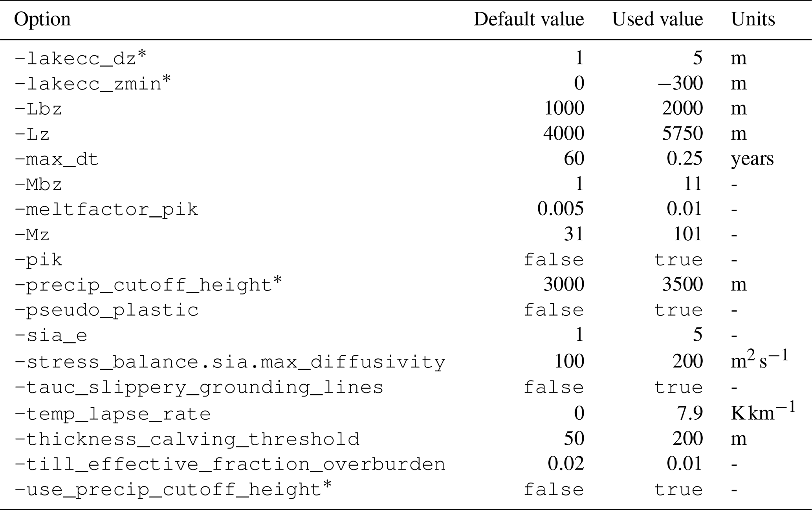Click the Option column header
Image resolution: width=812 pixels, height=510 pixels.
tap(42, 19)
